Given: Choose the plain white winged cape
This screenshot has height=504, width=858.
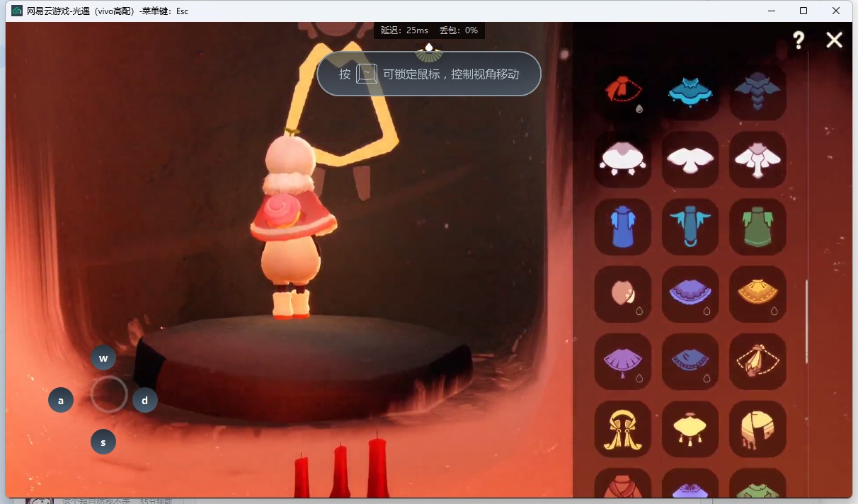Looking at the screenshot, I should (690, 159).
